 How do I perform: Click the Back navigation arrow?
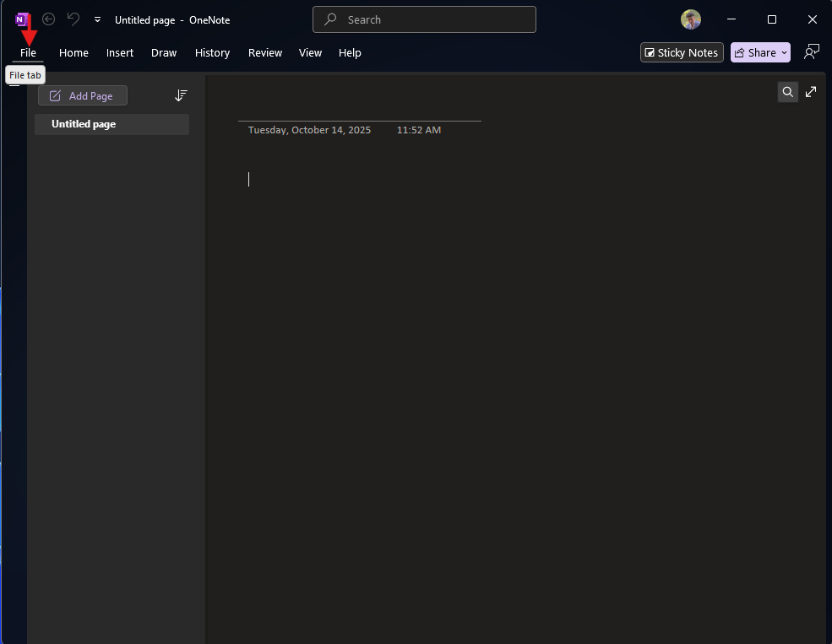point(49,19)
